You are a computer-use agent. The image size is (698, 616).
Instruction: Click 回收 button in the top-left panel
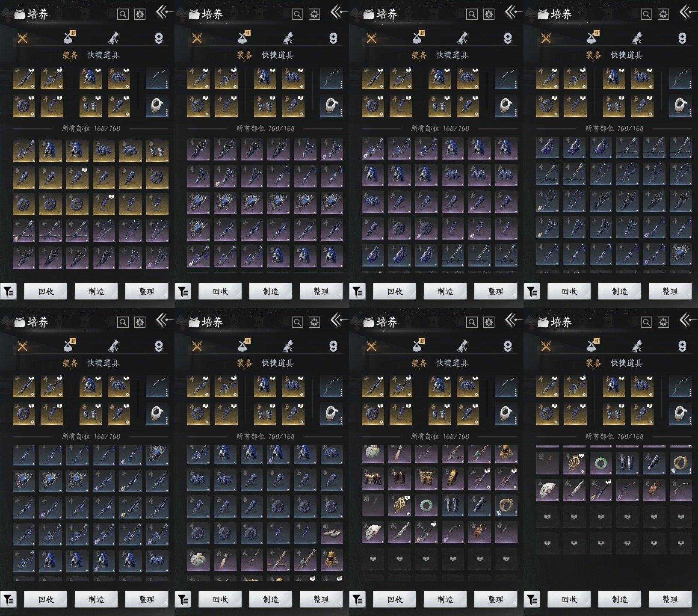pos(46,291)
